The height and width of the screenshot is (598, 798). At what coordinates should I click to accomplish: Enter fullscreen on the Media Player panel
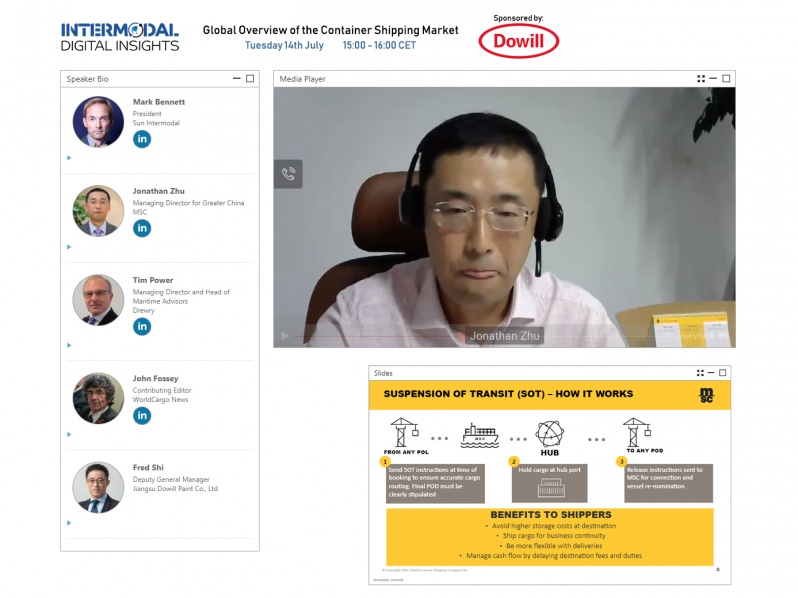(x=701, y=78)
